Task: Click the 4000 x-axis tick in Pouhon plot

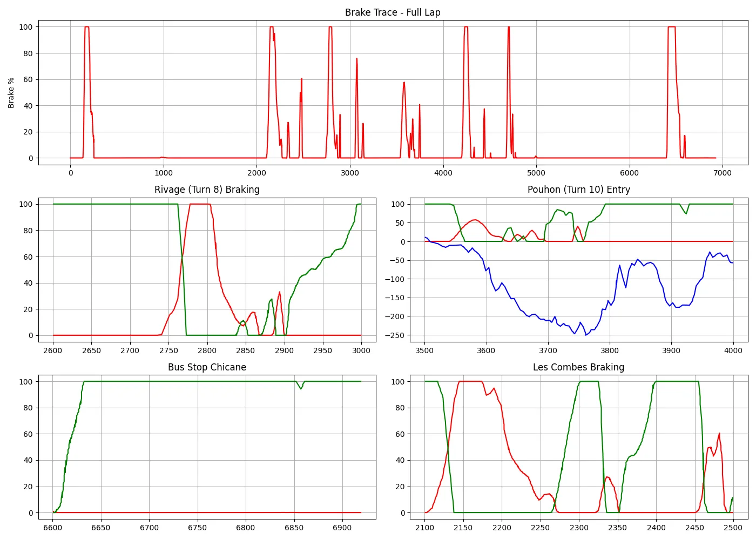Action: coord(733,350)
